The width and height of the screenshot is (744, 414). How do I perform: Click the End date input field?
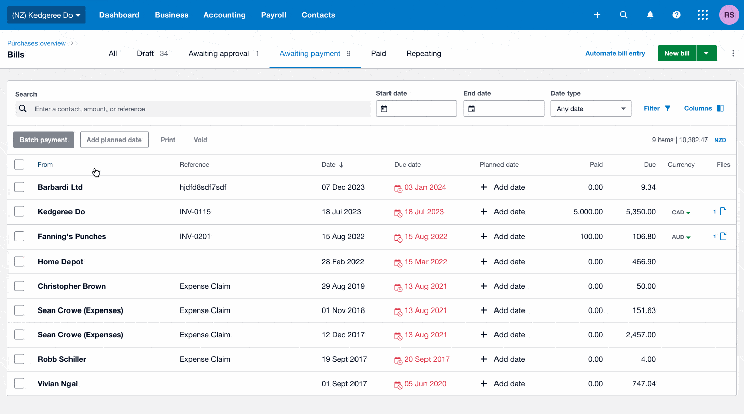pos(503,109)
